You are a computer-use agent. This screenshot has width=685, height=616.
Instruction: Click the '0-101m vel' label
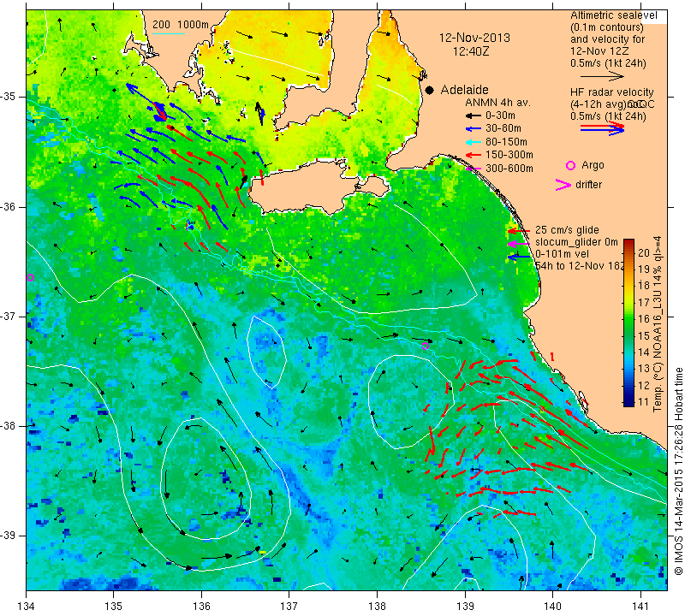click(562, 254)
